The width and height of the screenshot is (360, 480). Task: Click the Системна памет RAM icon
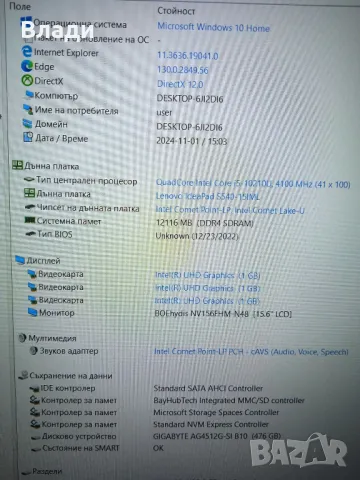(30, 220)
